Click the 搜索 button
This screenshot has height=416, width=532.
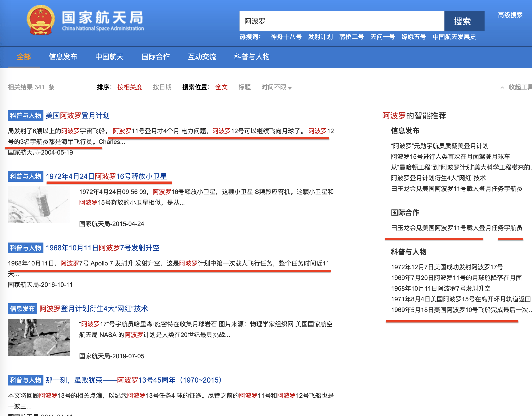[x=464, y=21]
